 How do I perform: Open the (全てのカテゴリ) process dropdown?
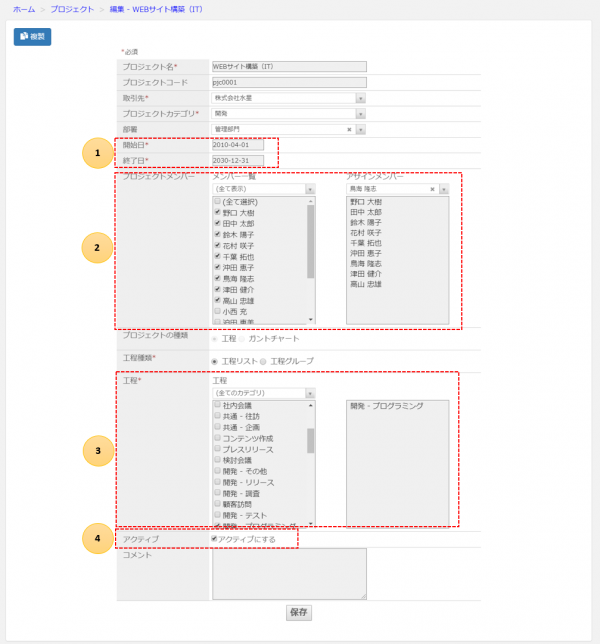pyautogui.click(x=264, y=393)
